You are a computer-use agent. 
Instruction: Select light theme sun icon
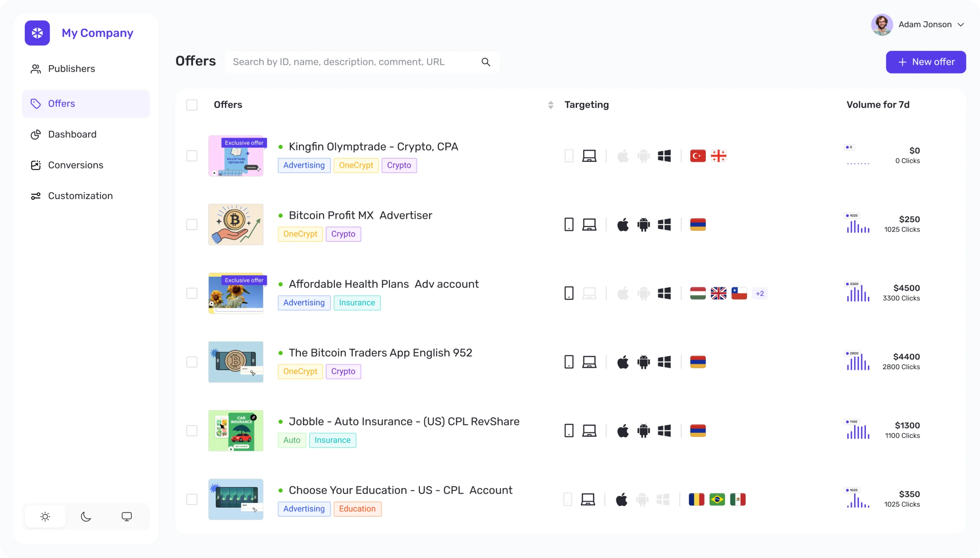point(45,517)
